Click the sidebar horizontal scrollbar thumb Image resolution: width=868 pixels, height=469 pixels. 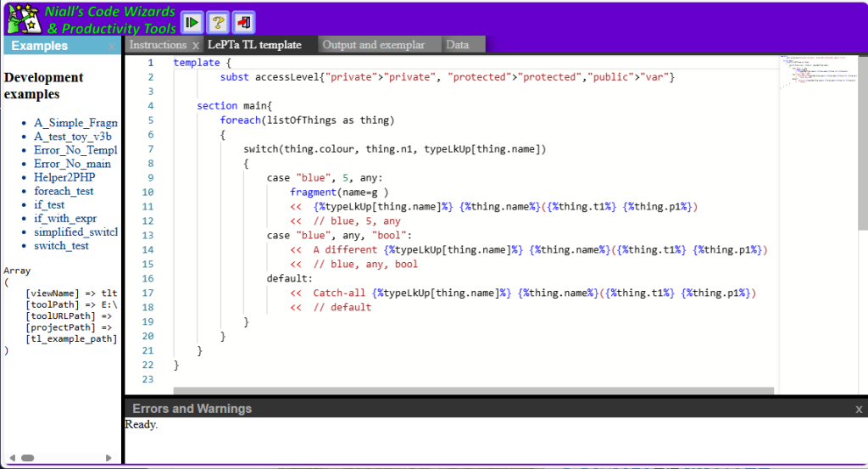[x=28, y=458]
